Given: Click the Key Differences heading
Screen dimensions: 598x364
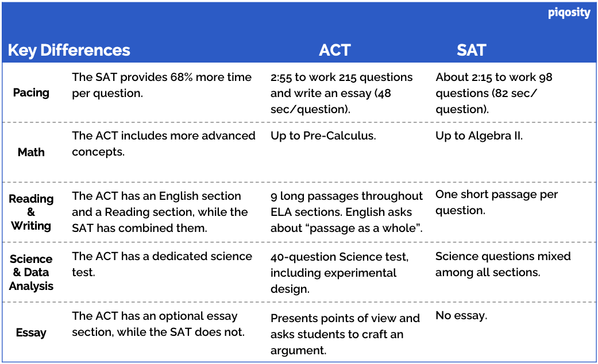Looking at the screenshot, I should 69,50.
